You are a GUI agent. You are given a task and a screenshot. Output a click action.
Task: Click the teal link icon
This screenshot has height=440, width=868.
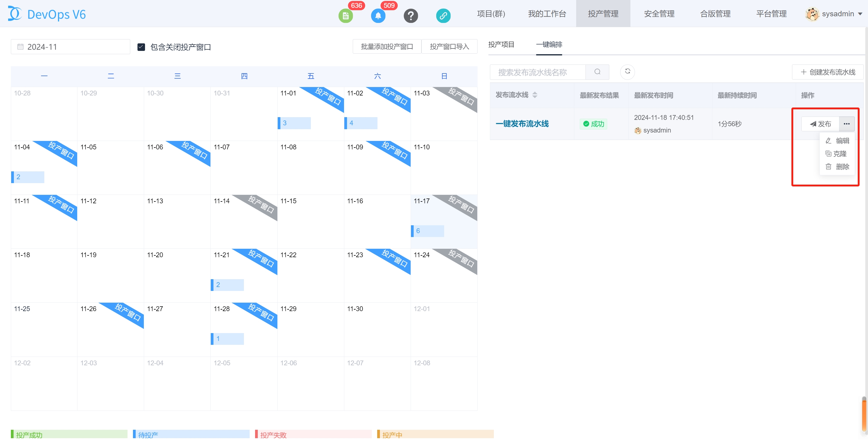point(443,15)
